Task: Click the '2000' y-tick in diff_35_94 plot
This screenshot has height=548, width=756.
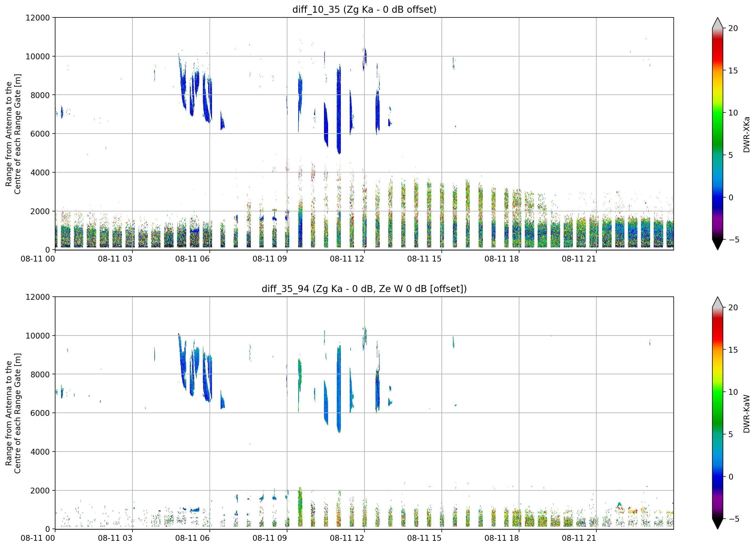Action: (40, 491)
